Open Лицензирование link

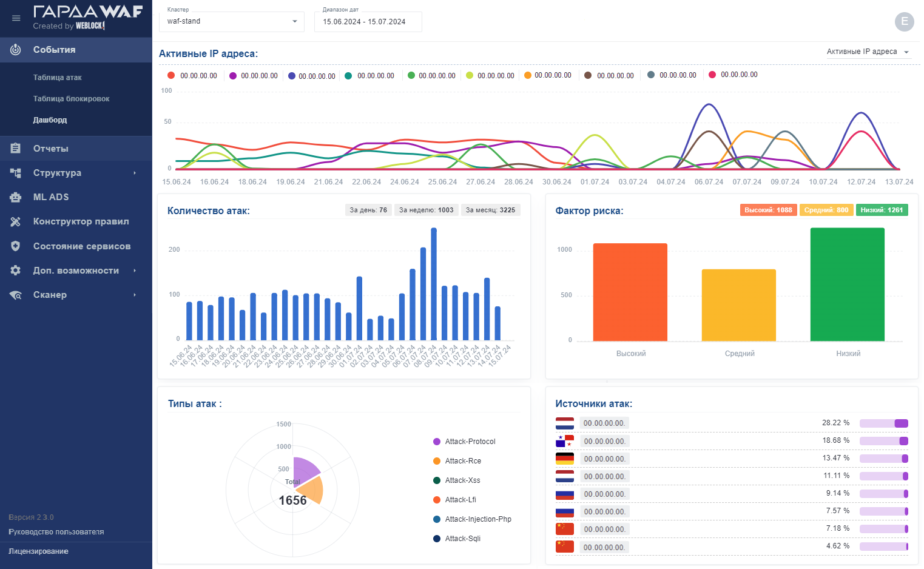pos(38,551)
